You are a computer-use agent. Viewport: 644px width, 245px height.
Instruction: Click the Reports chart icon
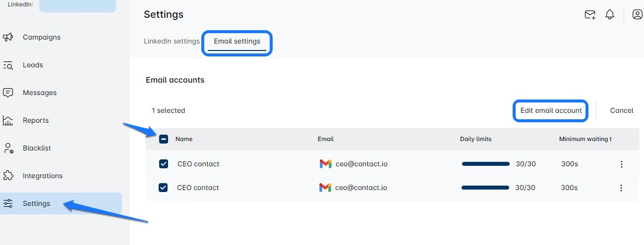click(x=8, y=120)
